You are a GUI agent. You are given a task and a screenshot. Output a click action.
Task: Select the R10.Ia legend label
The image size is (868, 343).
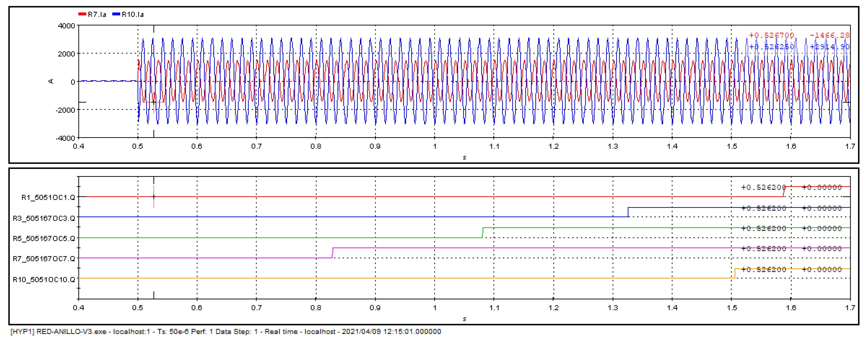pos(133,14)
